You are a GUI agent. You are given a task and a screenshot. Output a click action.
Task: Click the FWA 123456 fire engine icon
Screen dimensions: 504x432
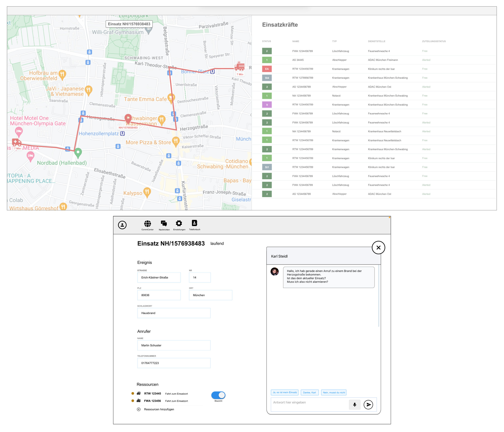139,401
